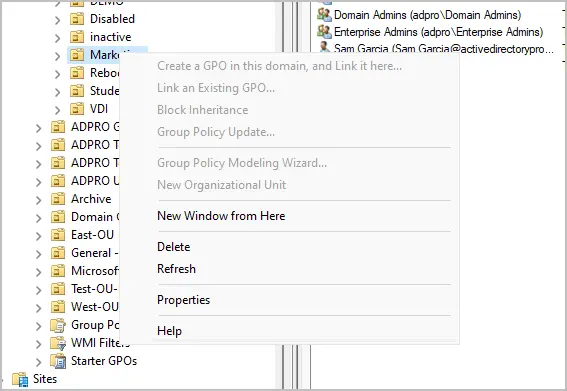The image size is (567, 391).
Task: Click the Domain Admins group icon
Action: point(324,15)
